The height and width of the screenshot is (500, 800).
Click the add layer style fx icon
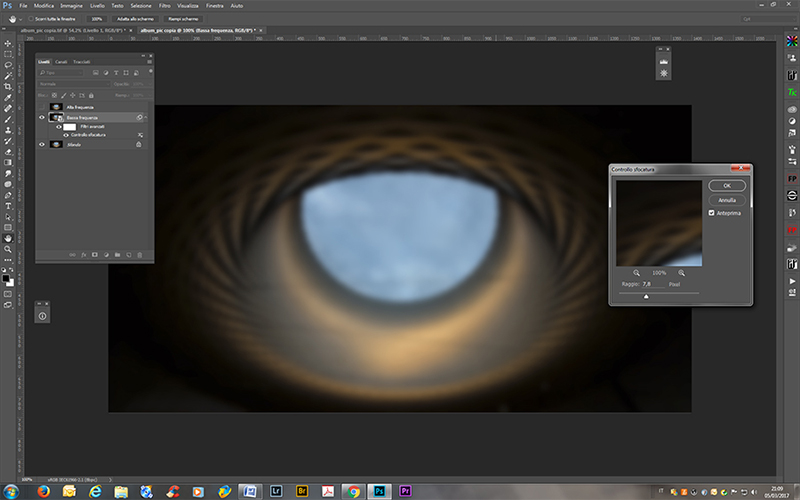pyautogui.click(x=83, y=255)
